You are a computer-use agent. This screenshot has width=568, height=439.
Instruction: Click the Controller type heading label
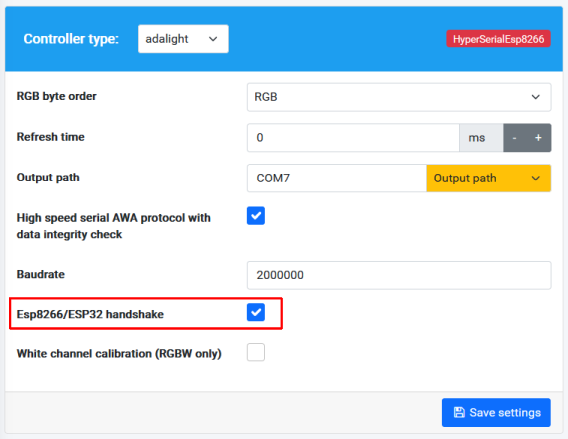pyautogui.click(x=71, y=39)
